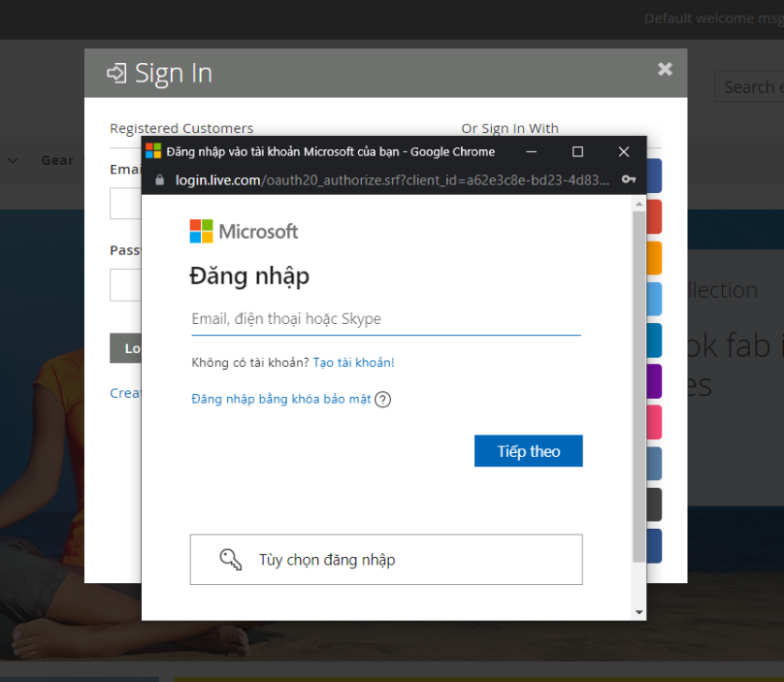Click the help icon beside security key link
784x682 pixels.
pos(382,400)
